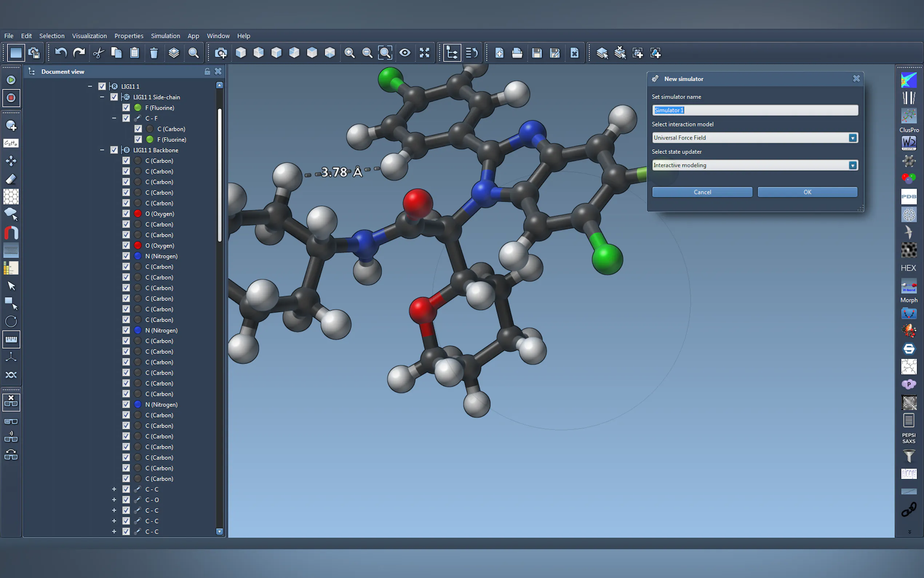The height and width of the screenshot is (578, 924).
Task: Select the red magnet tool
Action: (11, 233)
